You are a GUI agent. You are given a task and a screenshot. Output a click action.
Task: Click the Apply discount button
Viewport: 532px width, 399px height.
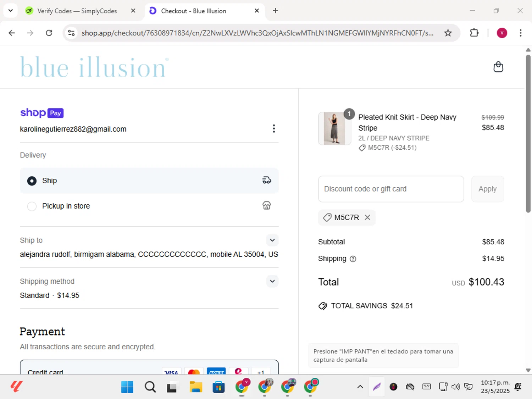pos(487,189)
